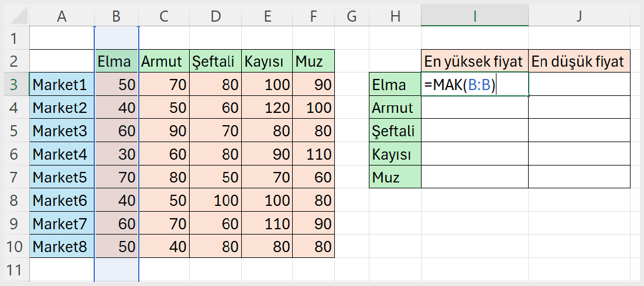Select the Şeftali header in price table

215,61
